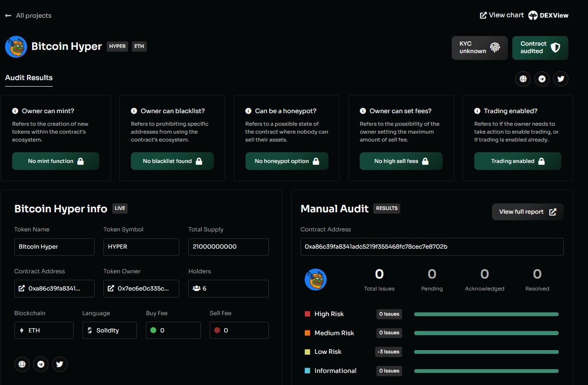Click the info icon next to Trading enabled?
Screen dimensions: 588x385
pos(478,111)
